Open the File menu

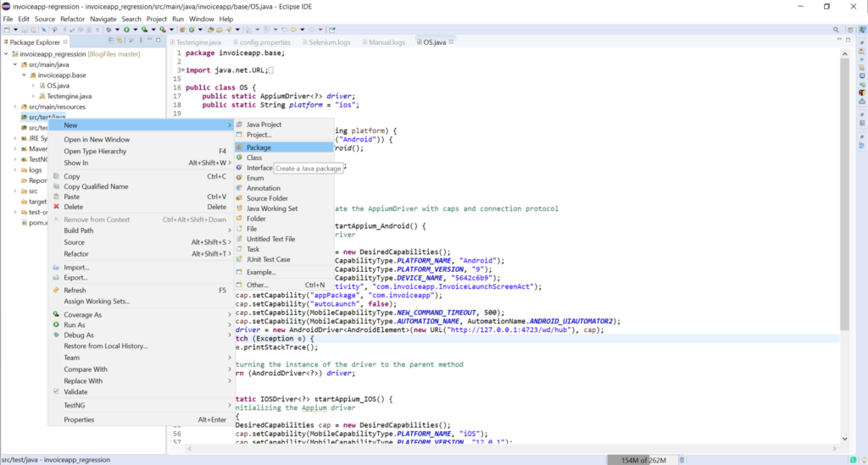[8, 19]
